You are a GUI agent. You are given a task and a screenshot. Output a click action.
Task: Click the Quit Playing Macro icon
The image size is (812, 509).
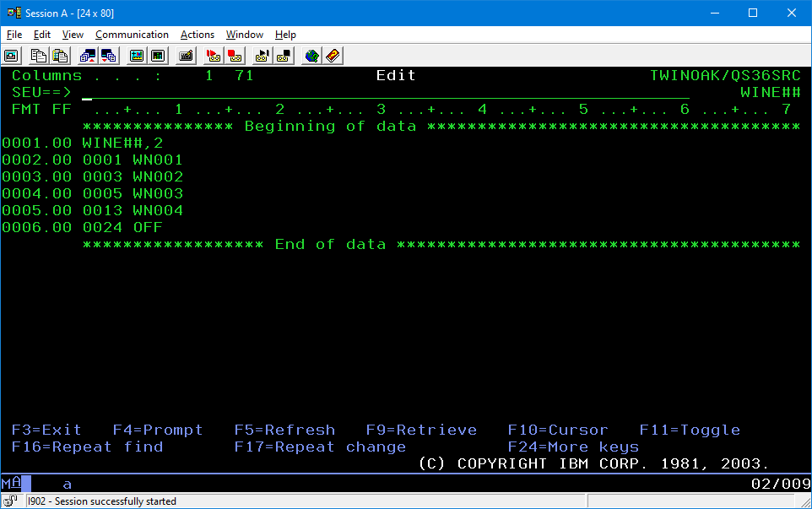(x=284, y=56)
